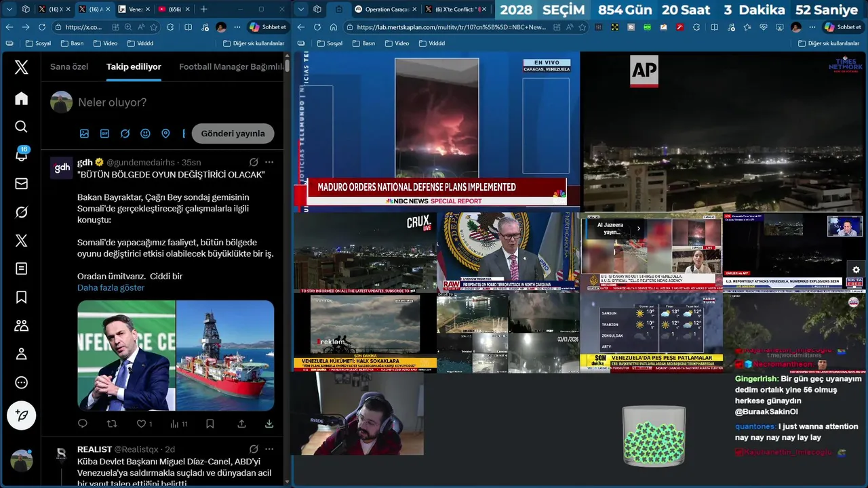Select the AP live Caracas stream

[724, 132]
